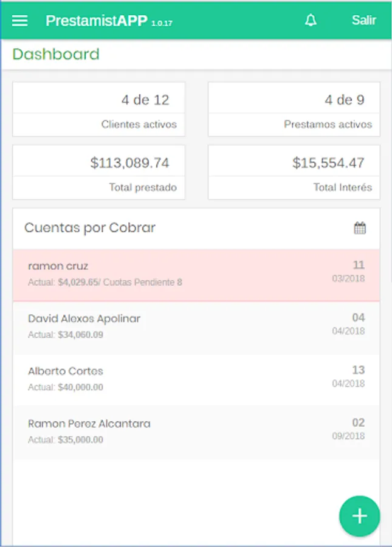Image resolution: width=392 pixels, height=547 pixels.
Task: Select the 11 03/2018 due date
Action: [x=348, y=272]
